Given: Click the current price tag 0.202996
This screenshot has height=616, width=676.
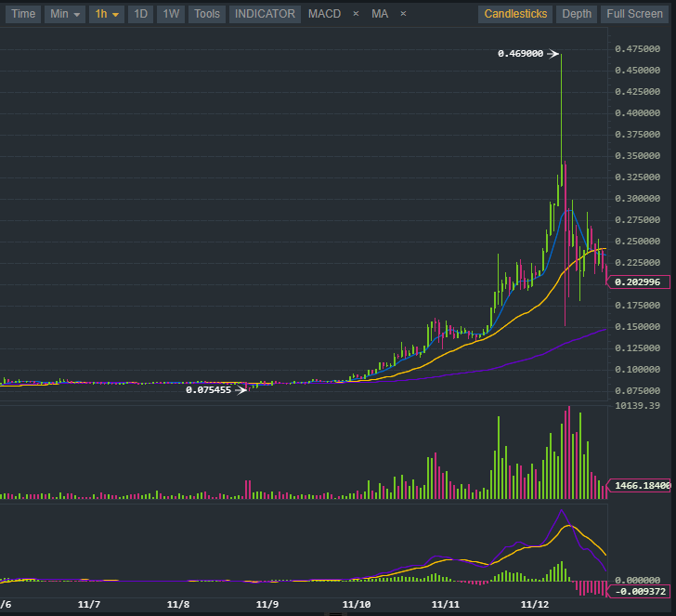Looking at the screenshot, I should click(x=641, y=282).
